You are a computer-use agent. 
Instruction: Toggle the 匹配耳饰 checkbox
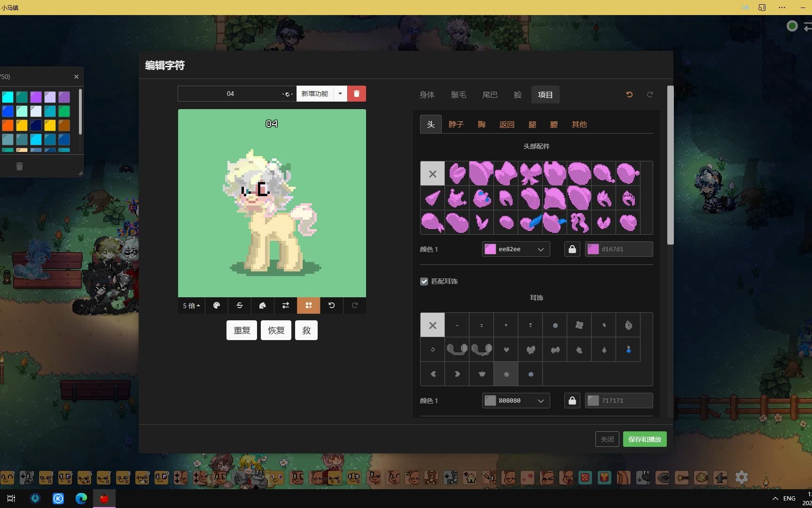tap(424, 281)
